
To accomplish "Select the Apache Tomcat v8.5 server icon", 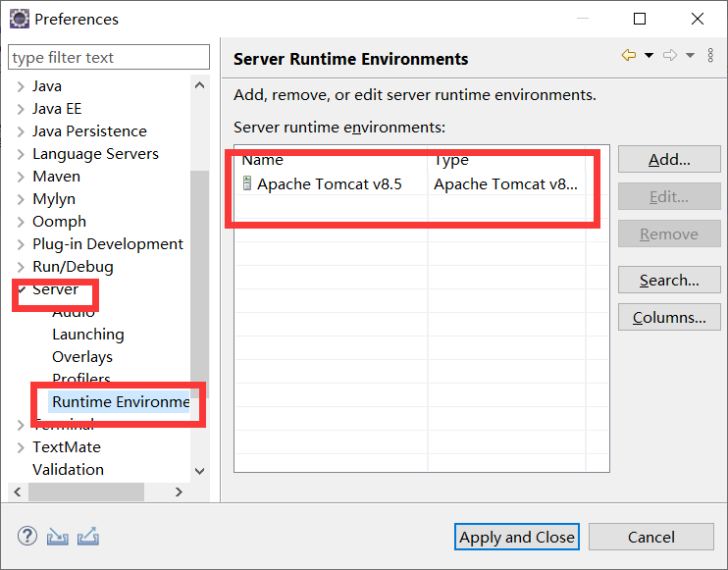I will [247, 183].
